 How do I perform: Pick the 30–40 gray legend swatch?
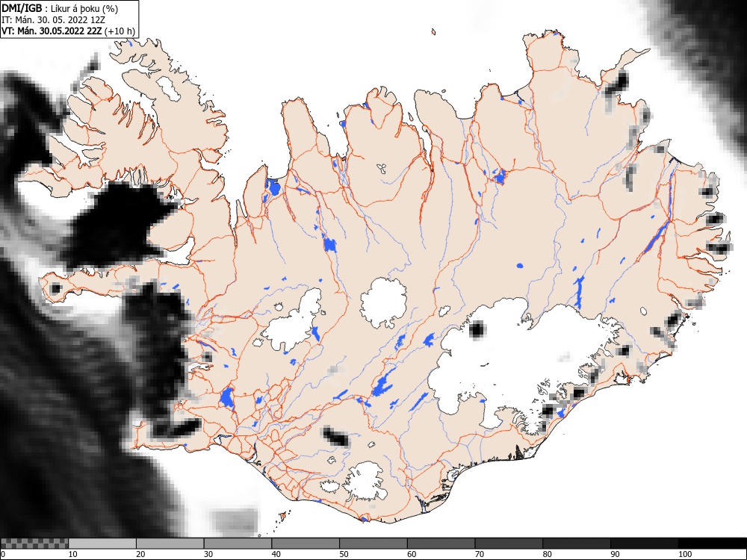(238, 544)
